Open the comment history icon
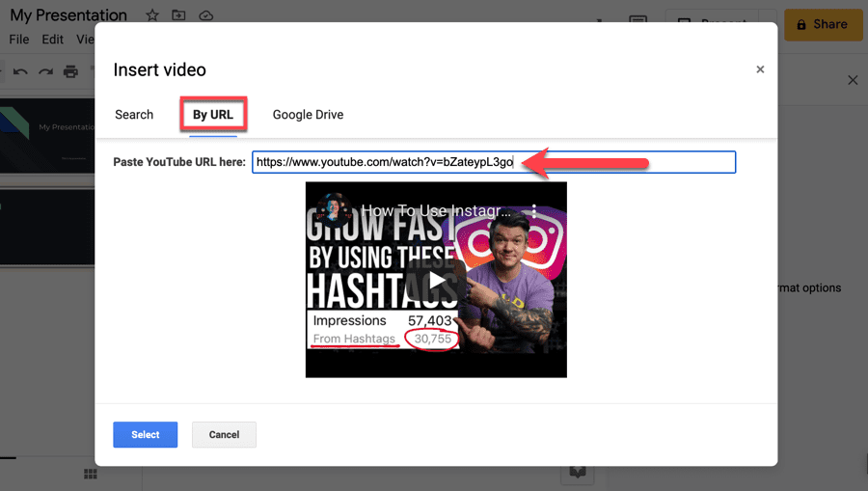 point(637,22)
